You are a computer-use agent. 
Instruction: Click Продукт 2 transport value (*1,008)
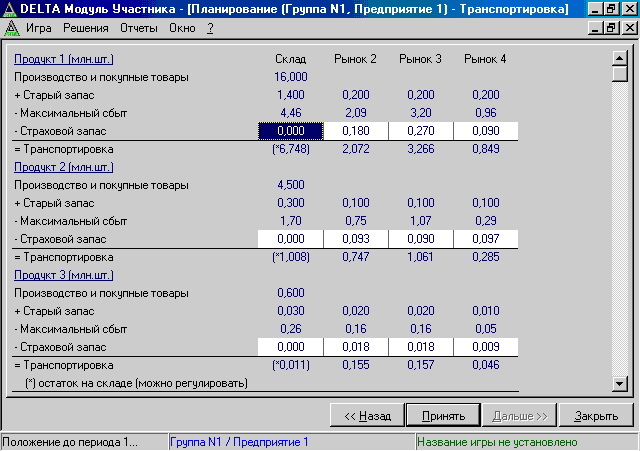click(x=291, y=257)
